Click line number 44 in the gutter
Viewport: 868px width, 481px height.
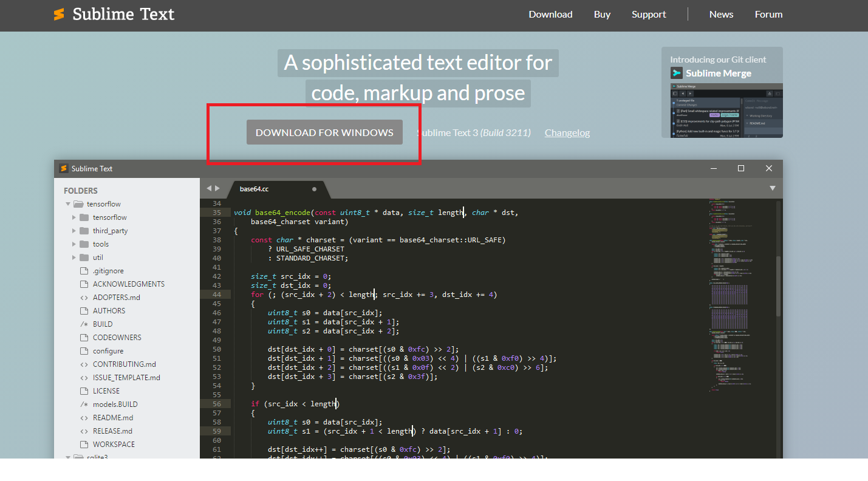(217, 295)
